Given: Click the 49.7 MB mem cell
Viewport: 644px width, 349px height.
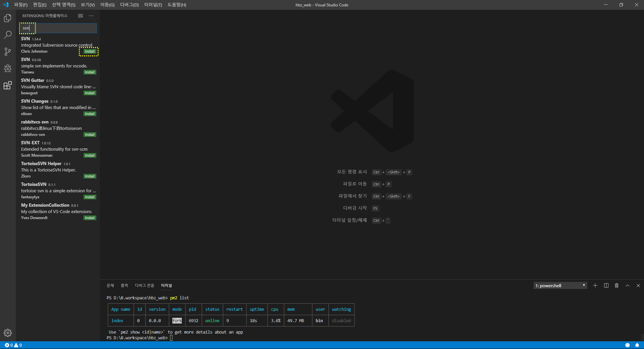Looking at the screenshot, I should 296,321.
